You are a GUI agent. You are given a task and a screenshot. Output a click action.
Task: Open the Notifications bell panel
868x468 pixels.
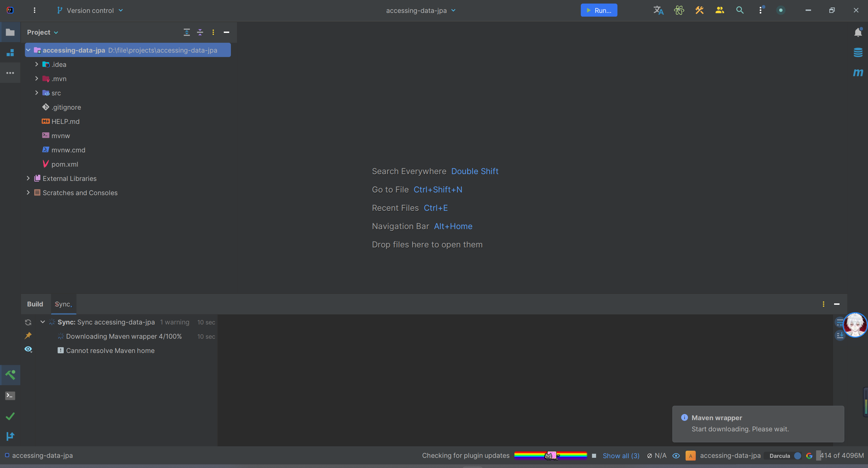(x=858, y=32)
